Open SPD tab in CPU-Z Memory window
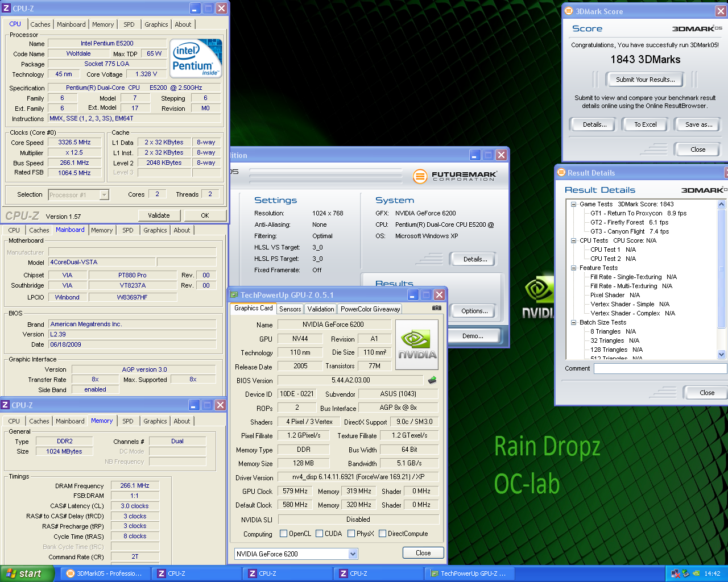 click(x=128, y=421)
